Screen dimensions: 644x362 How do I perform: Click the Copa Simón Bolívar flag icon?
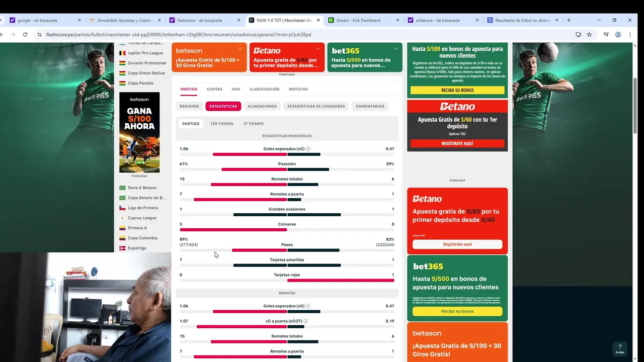tap(122, 73)
